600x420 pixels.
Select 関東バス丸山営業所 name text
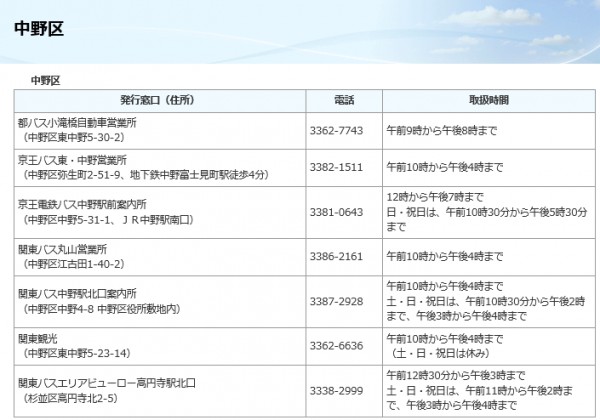pyautogui.click(x=62, y=249)
